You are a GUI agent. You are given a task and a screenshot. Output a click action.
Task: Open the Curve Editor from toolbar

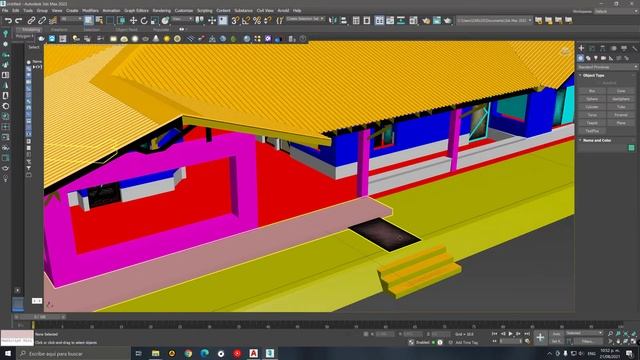click(390, 20)
